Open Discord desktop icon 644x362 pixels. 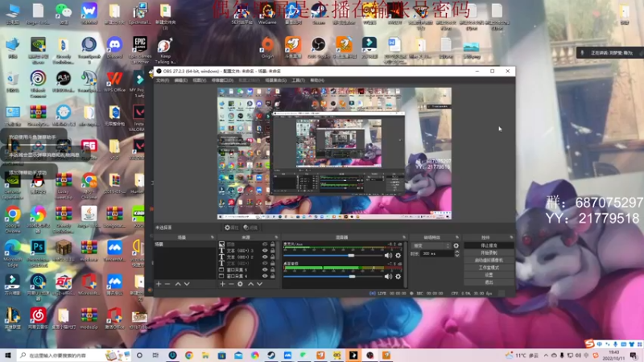pos(114,47)
